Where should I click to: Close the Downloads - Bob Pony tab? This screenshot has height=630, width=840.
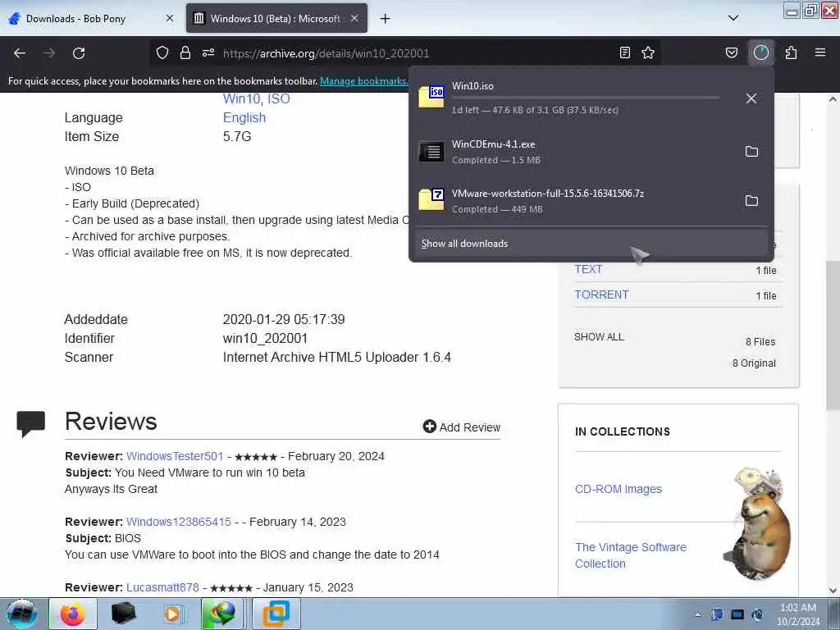(x=170, y=18)
